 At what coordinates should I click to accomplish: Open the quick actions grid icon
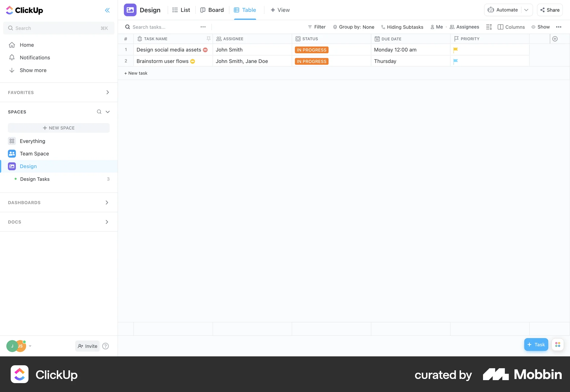[x=558, y=344]
